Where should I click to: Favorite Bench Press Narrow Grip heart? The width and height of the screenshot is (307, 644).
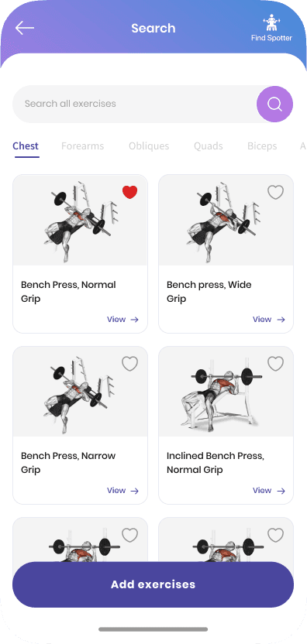coord(129,364)
